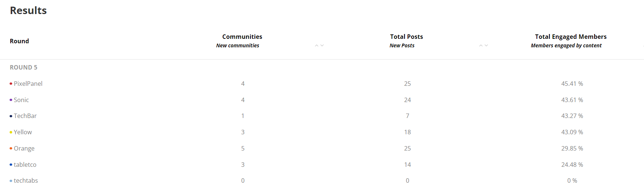
Task: Open the TechBar team entry
Action: tap(25, 116)
